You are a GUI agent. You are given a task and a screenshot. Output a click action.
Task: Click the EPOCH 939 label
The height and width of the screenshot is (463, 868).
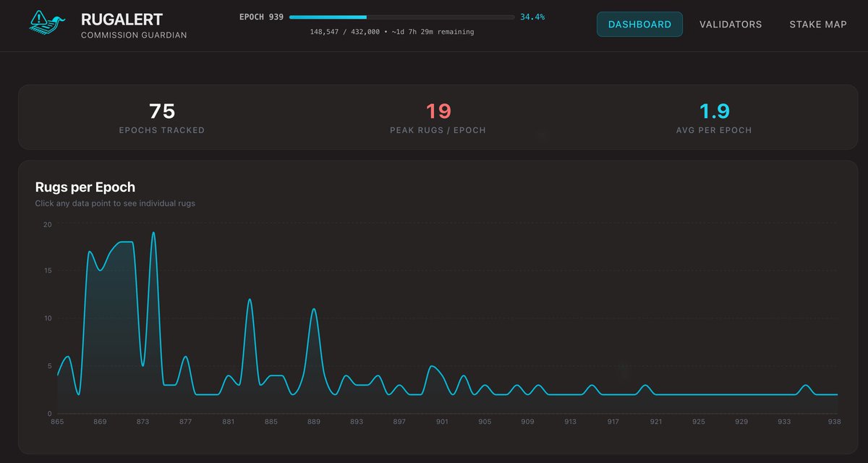point(261,17)
